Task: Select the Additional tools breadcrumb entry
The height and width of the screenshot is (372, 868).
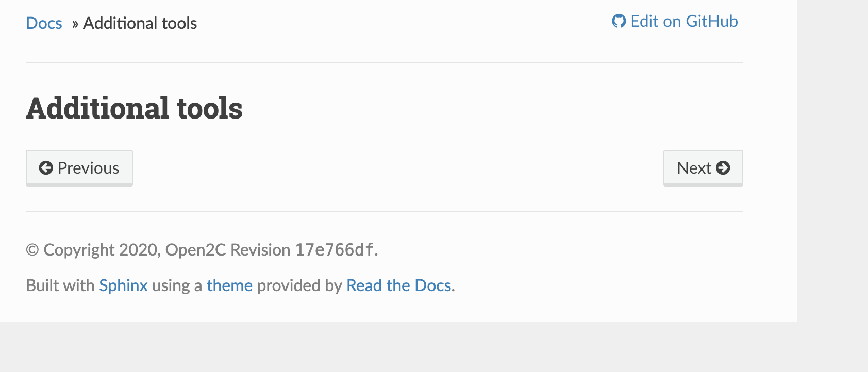Action: click(x=140, y=23)
